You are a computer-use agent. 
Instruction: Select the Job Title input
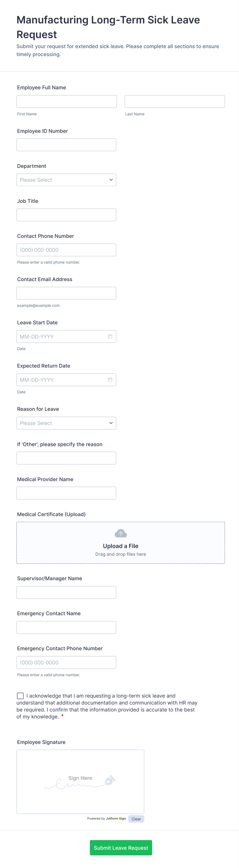66,215
